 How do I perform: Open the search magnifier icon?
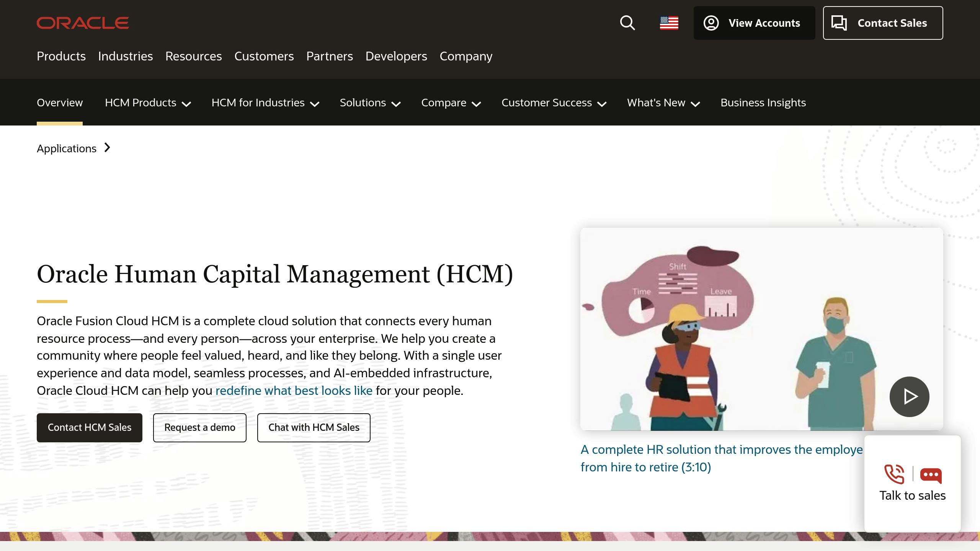627,23
